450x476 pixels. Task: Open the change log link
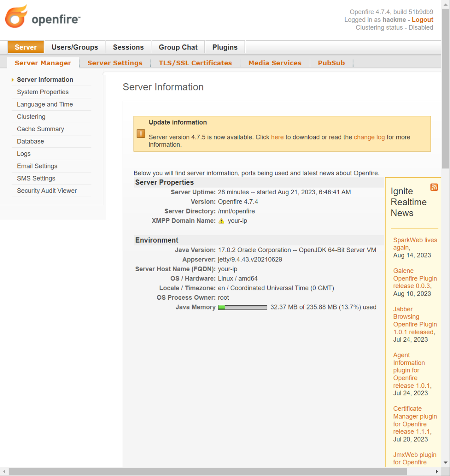tap(369, 137)
